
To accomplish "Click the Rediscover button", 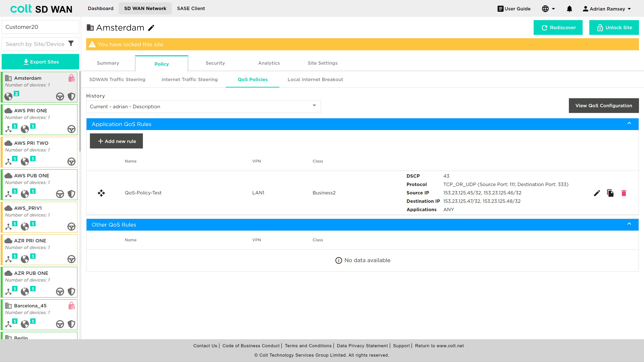I will tap(558, 27).
